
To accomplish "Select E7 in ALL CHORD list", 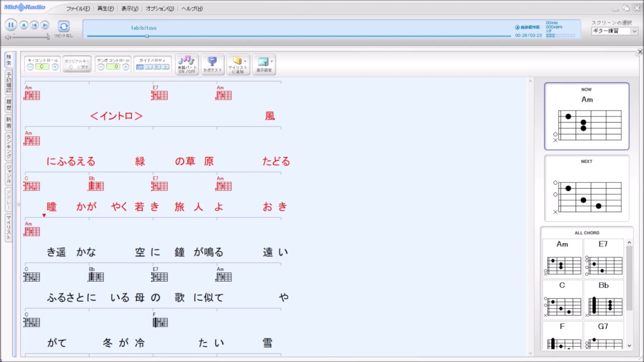I will tap(603, 258).
